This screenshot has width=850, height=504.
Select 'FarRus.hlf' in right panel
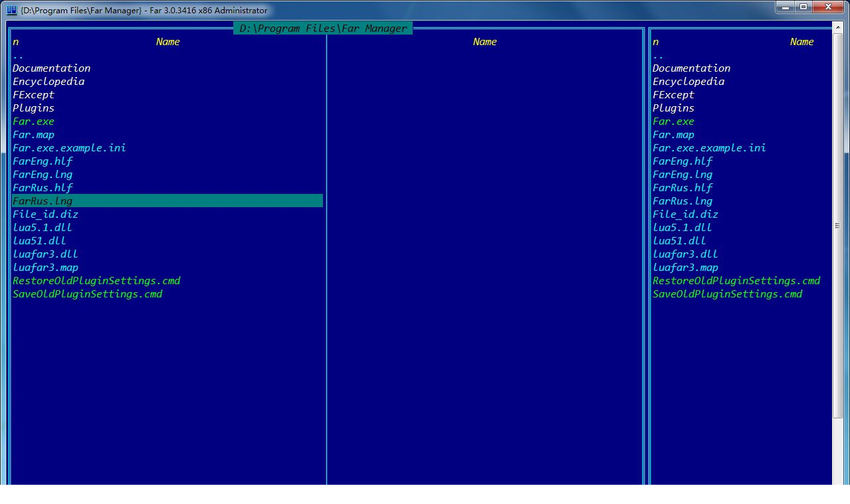[x=683, y=188]
